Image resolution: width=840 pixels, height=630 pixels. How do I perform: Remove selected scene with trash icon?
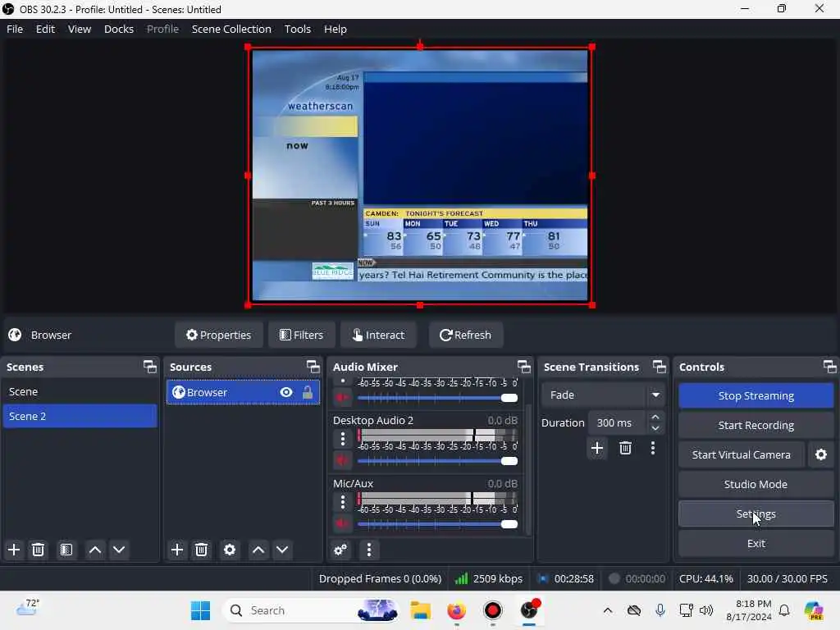[38, 550]
